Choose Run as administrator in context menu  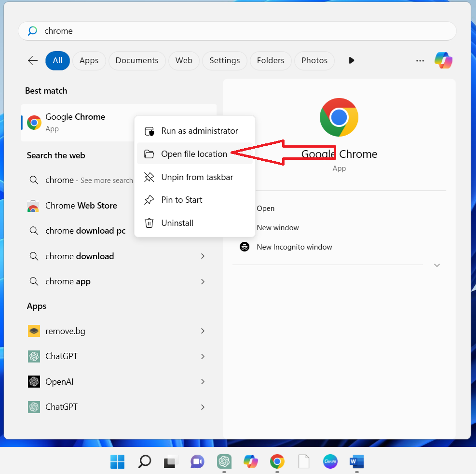point(195,131)
